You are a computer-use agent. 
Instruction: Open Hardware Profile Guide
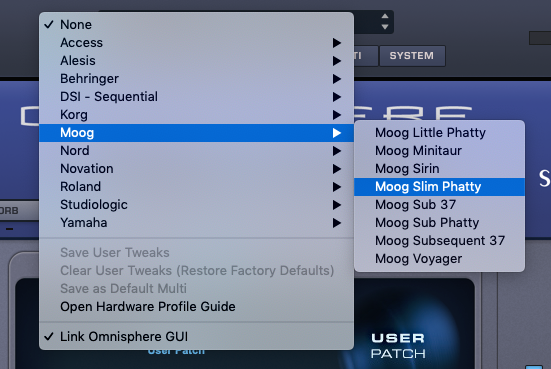[x=196, y=306]
